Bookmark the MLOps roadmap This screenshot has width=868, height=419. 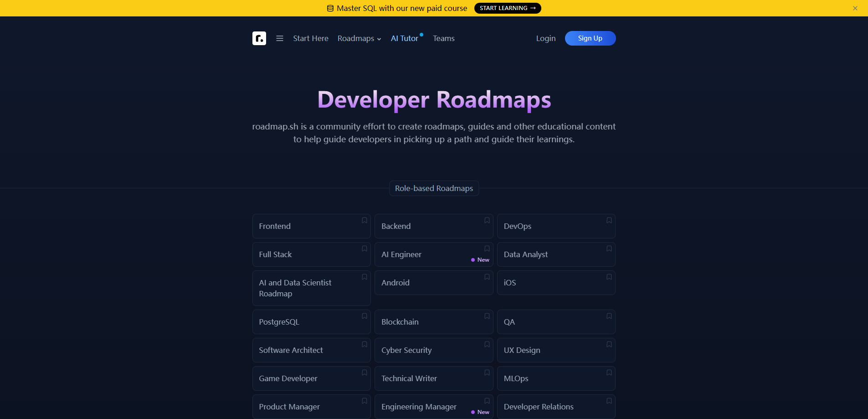pos(609,372)
